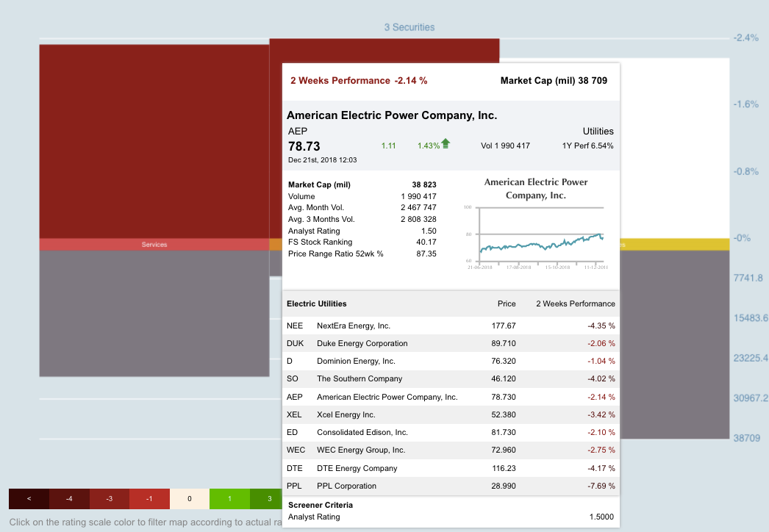Viewport: 769px width, 532px height.
Task: Click NextEra Energy, Inc. company name
Action: [354, 326]
